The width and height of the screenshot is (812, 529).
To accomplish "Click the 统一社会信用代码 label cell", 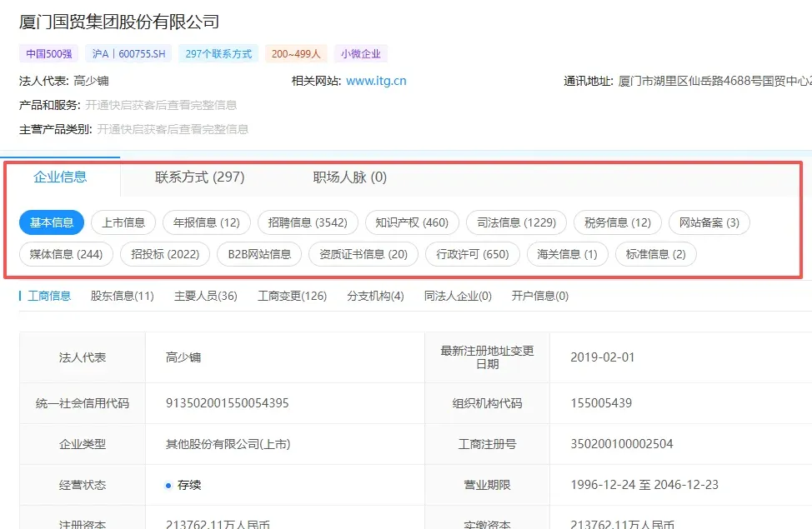I will coord(83,403).
